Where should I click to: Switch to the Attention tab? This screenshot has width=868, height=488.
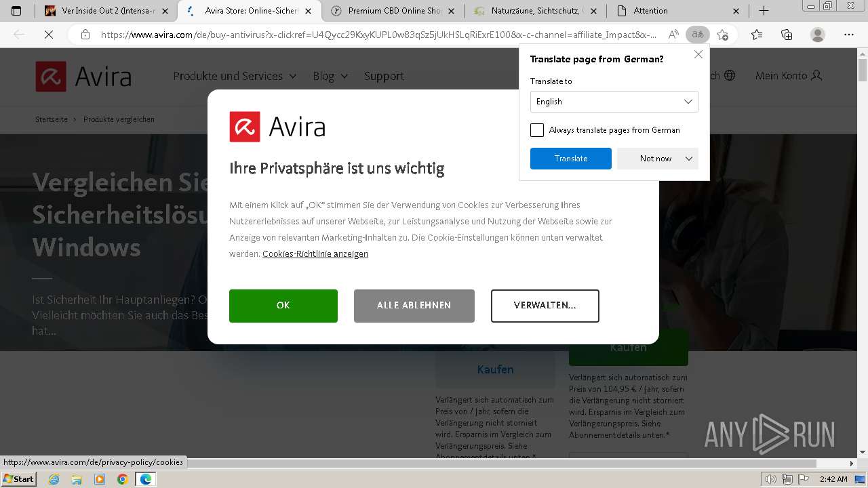point(678,11)
